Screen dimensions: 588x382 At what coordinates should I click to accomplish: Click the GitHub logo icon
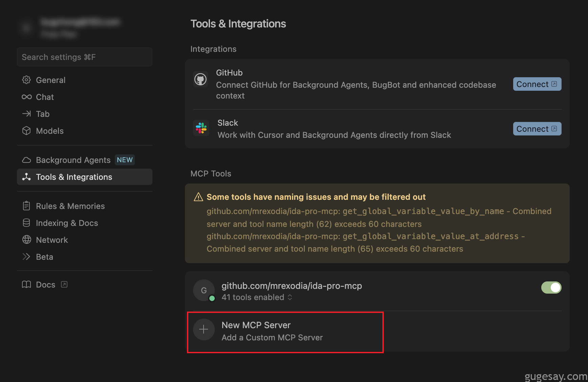tap(201, 80)
